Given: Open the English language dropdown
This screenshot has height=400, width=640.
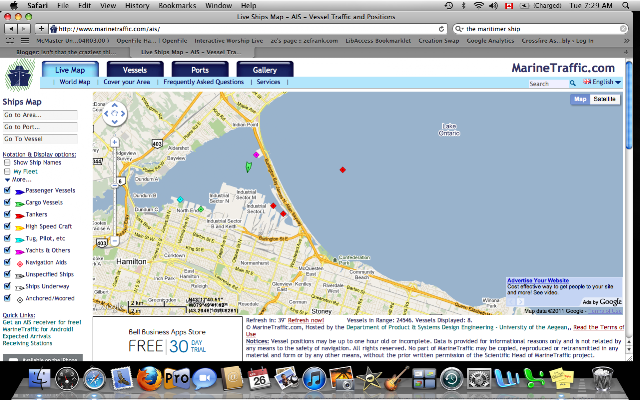Looking at the screenshot, I should pyautogui.click(x=602, y=82).
